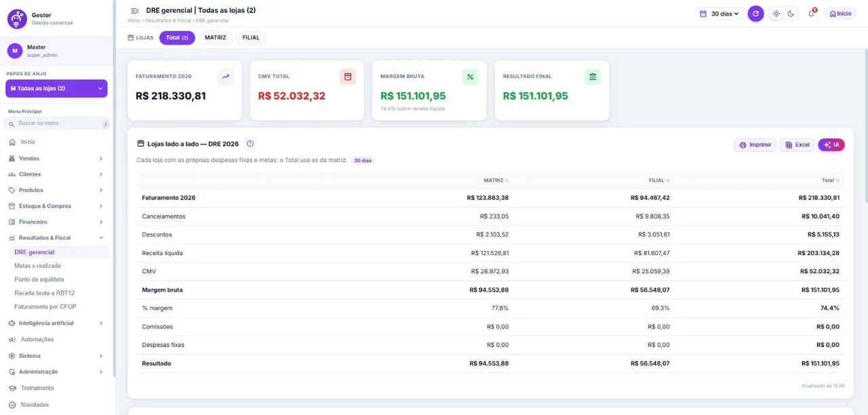Click the purple refresh button in header
Screen dimensions: 868x415
coord(755,14)
